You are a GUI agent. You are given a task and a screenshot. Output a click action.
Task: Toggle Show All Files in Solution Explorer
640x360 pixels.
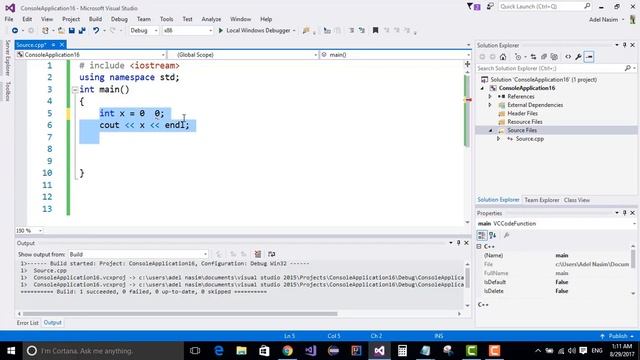(x=554, y=57)
